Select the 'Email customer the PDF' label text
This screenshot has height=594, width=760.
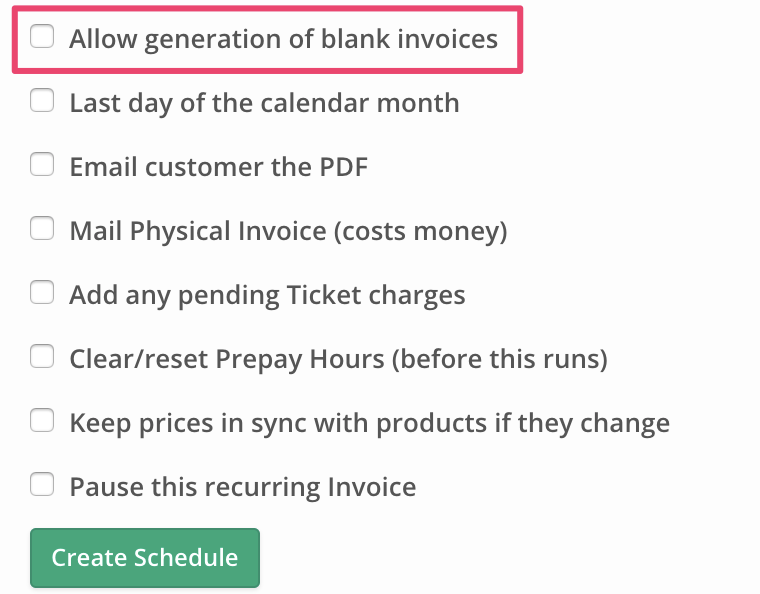(218, 167)
